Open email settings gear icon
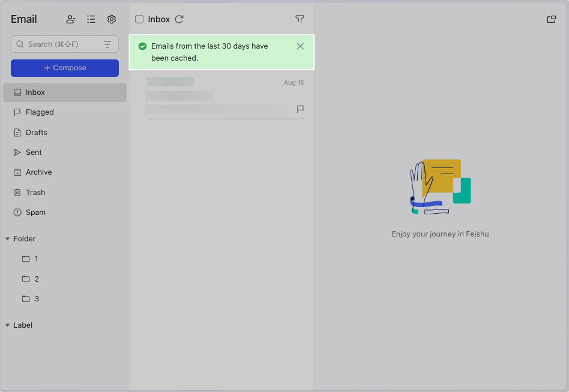 click(x=112, y=19)
